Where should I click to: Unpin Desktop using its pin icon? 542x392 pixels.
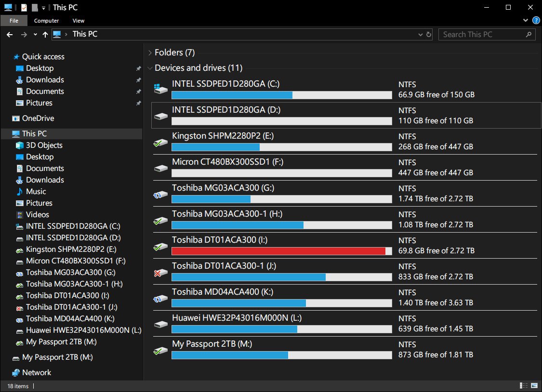point(138,69)
